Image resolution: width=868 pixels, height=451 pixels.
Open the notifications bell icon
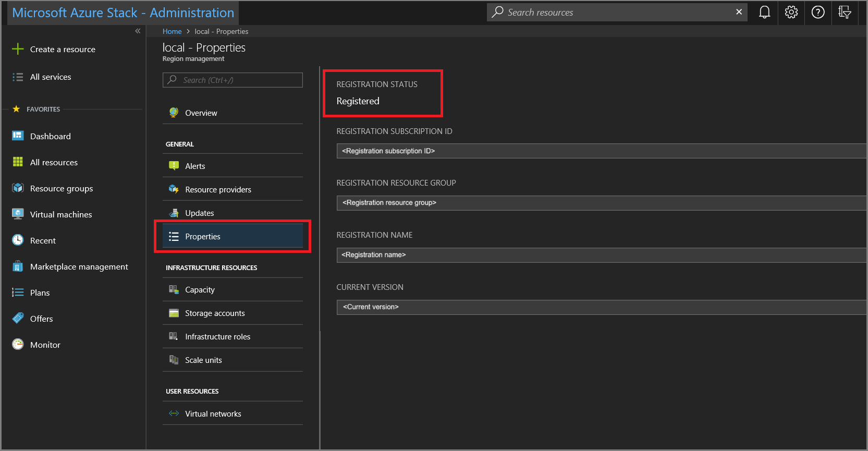764,12
